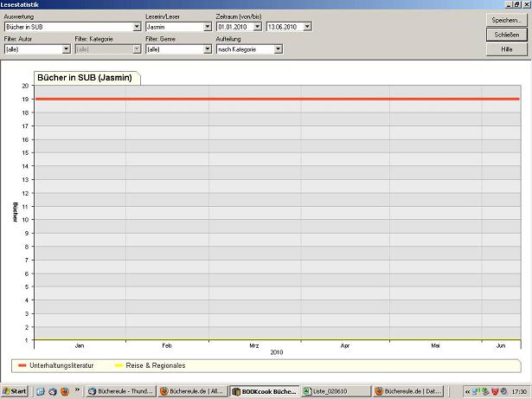
Task: Click the Schließen button
Action: coord(507,35)
